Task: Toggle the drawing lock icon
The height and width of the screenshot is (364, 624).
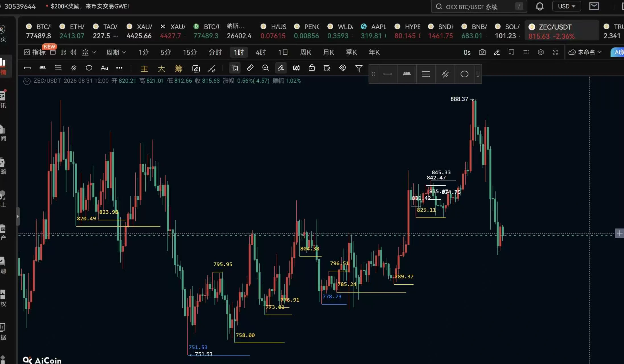Action: coord(311,68)
